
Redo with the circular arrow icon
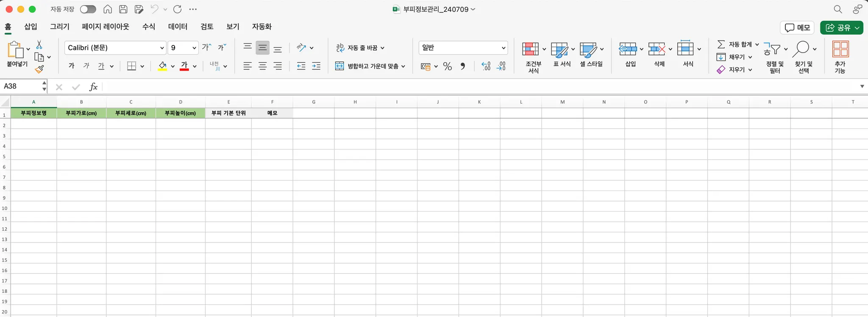[178, 9]
